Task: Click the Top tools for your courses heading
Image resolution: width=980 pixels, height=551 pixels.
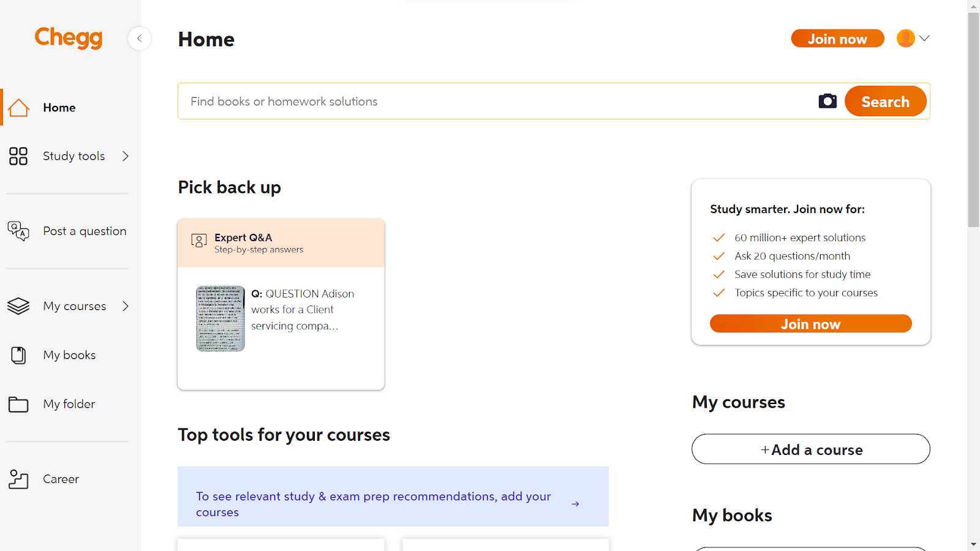Action: click(284, 435)
